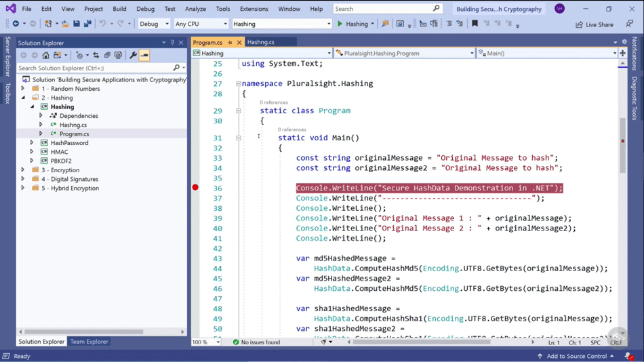Click the Collapse All icon in Solution Explorer
Screen dimensions: 644x362
tap(107, 55)
